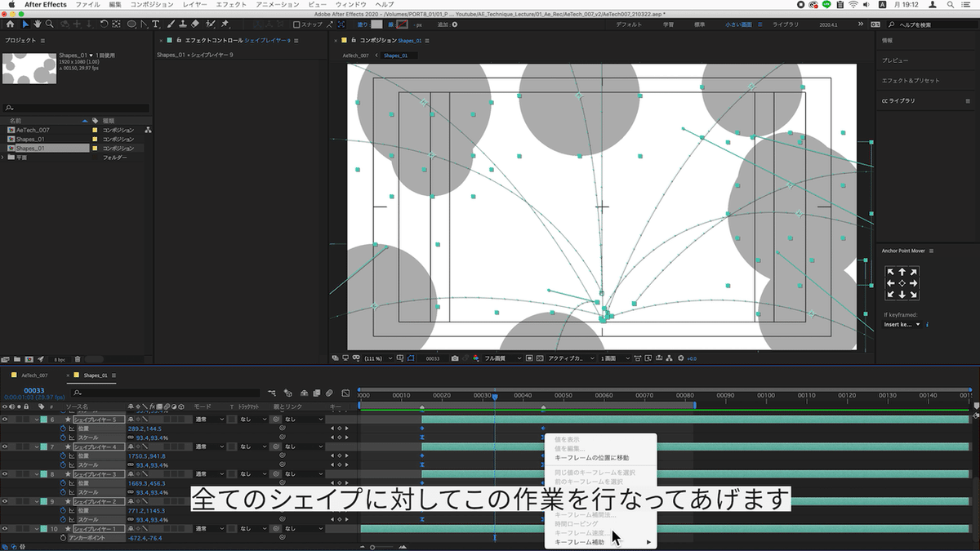The image size is (980, 551).
Task: Select the Hand tool
Action: pos(38,24)
